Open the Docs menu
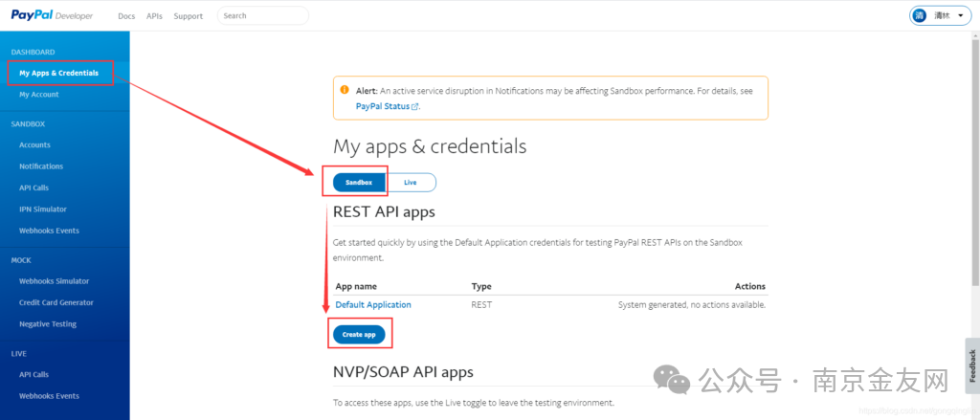Viewport: 980px width, 420px height. coord(126,16)
